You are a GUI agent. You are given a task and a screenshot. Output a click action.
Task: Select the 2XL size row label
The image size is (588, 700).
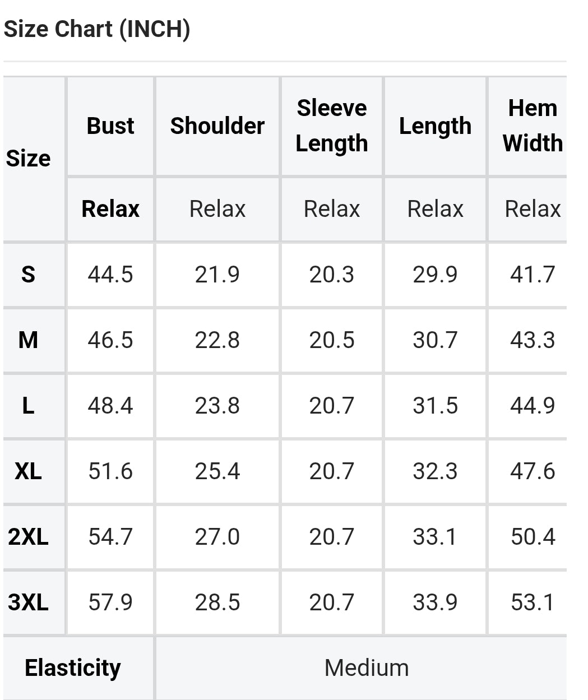pos(28,537)
